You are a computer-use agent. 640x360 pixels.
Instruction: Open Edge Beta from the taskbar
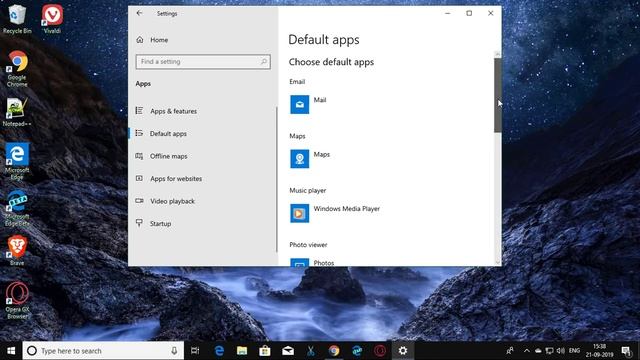[357, 351]
